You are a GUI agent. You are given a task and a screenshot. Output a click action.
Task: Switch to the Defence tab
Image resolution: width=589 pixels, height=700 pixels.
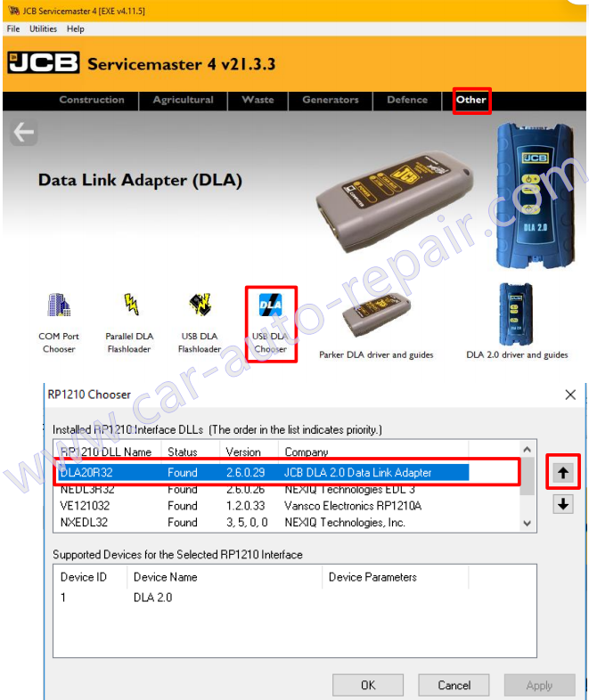[x=407, y=100]
